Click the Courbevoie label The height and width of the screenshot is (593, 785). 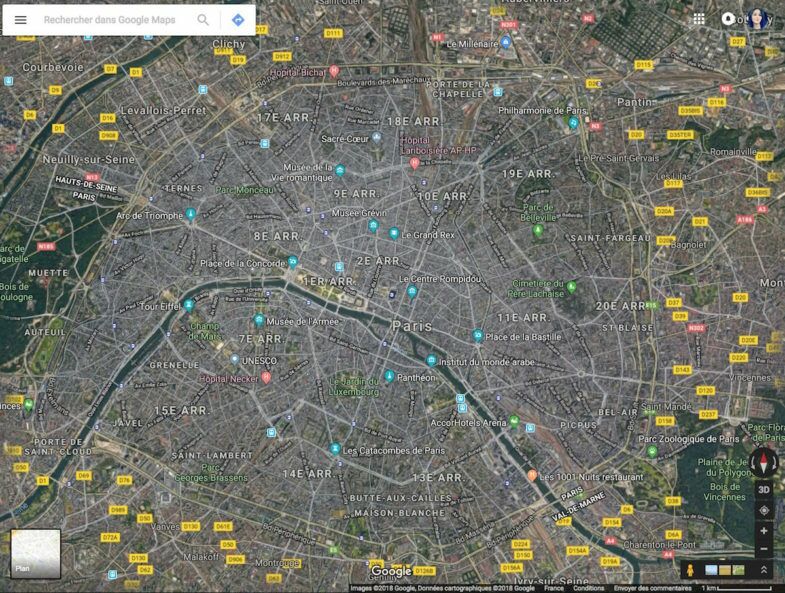(x=53, y=67)
